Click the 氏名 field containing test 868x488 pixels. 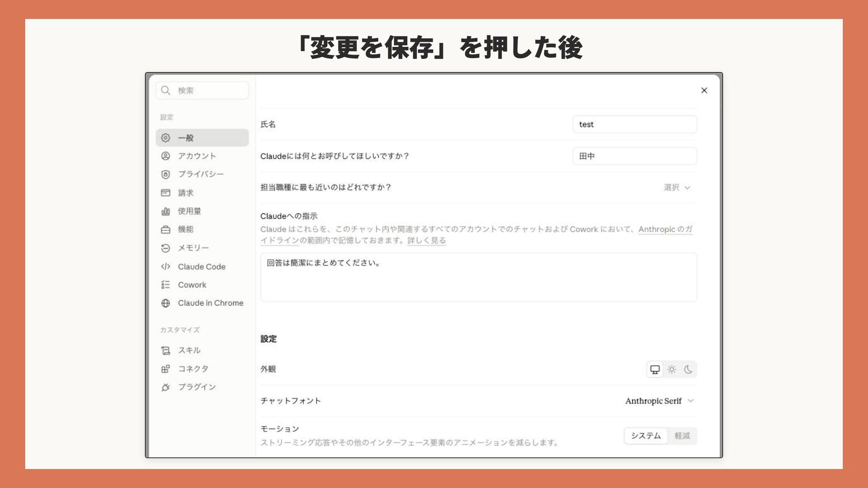coord(635,124)
